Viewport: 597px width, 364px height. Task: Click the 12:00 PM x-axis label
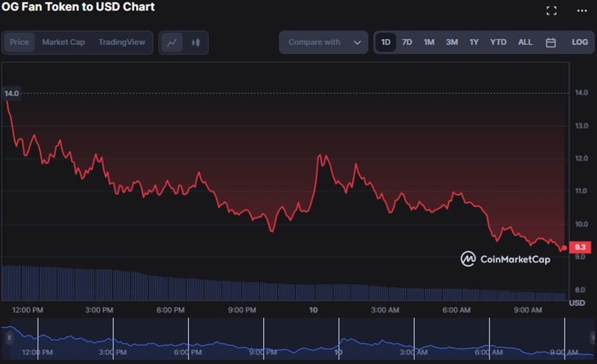pos(27,310)
